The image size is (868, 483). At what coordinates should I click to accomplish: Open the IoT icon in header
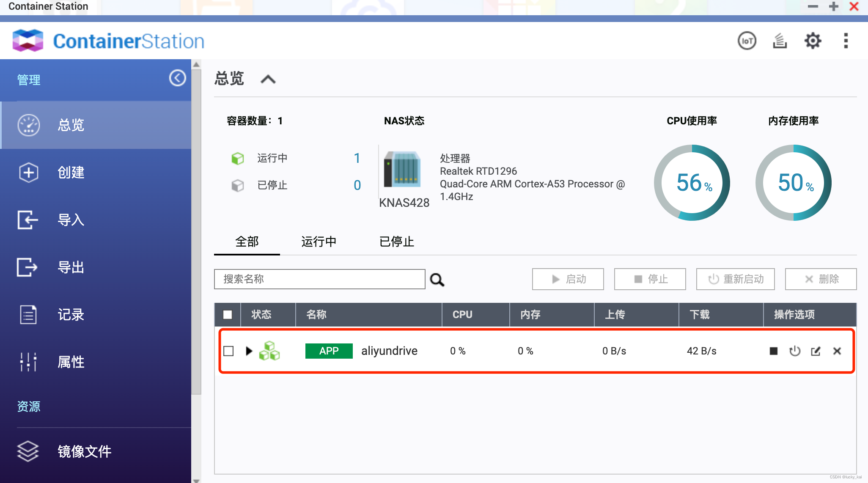tap(747, 41)
